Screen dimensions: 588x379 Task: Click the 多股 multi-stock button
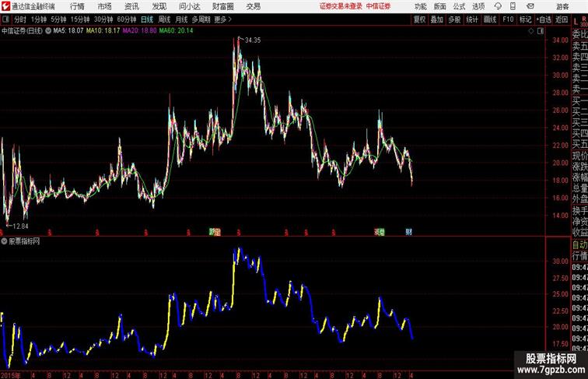click(x=454, y=19)
